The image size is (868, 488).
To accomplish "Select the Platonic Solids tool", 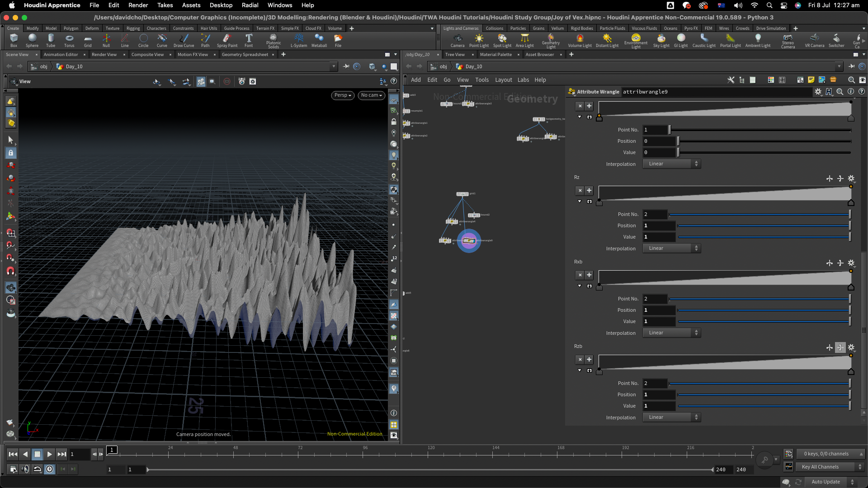I will (273, 40).
